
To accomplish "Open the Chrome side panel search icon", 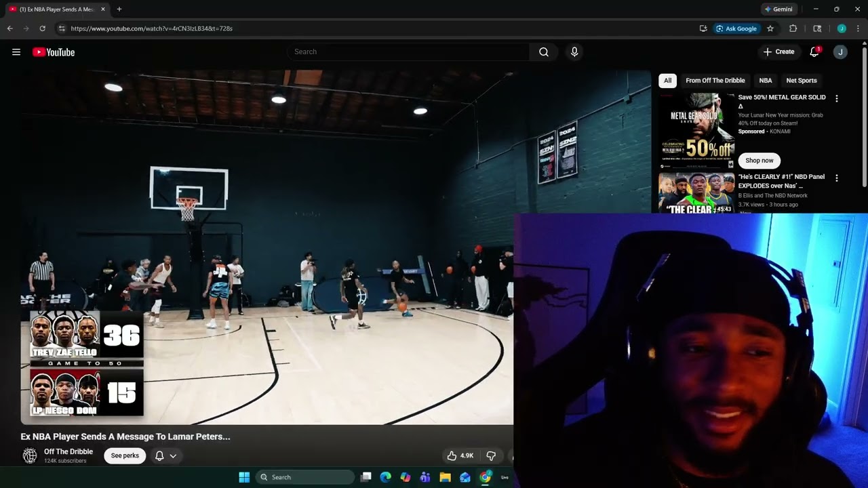I will [817, 28].
